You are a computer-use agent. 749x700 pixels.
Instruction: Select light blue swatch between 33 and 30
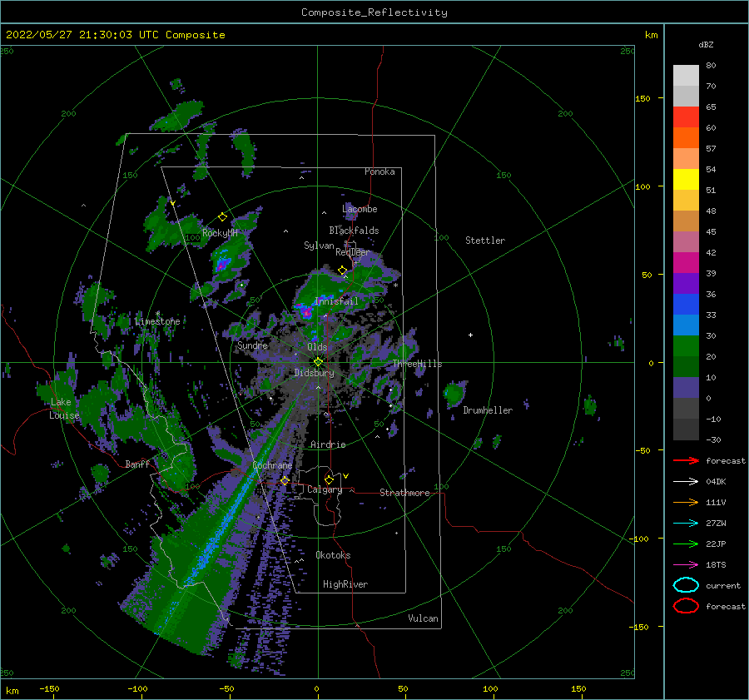686,325
